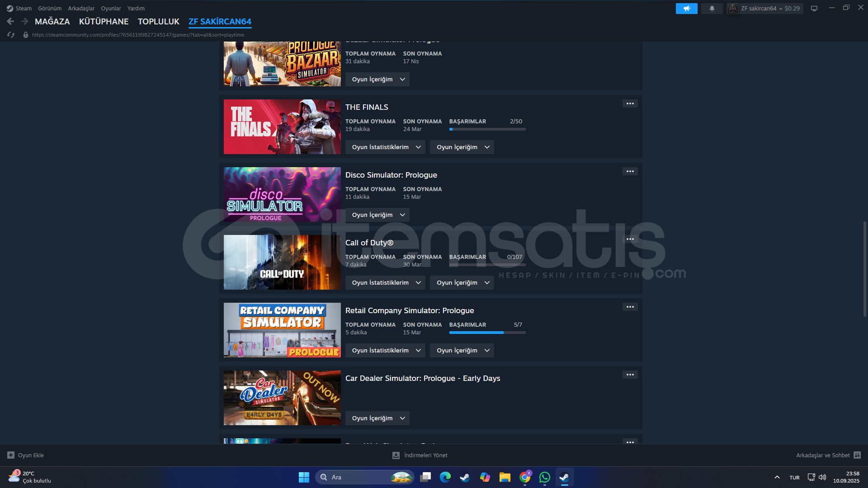Expand Oyun İstatistiklerim for THE FINALS
Screen dimensions: 868x488
[385, 147]
